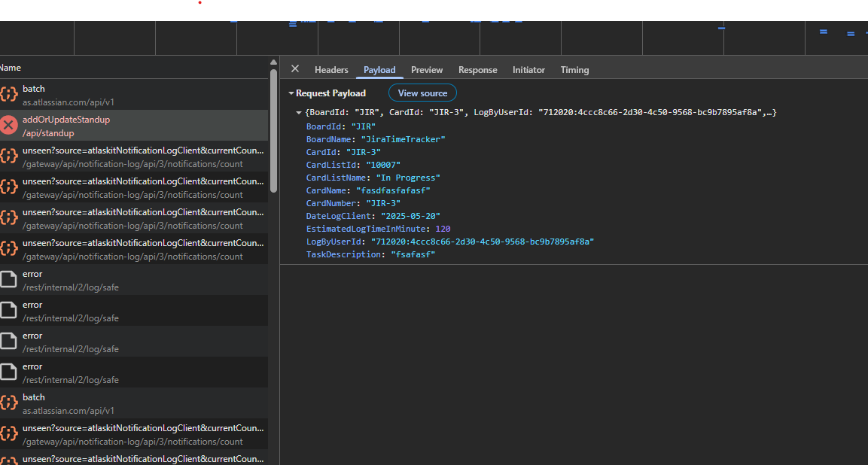868x465 pixels.
Task: Click the CardListName "In Progress" value
Action: tap(408, 178)
